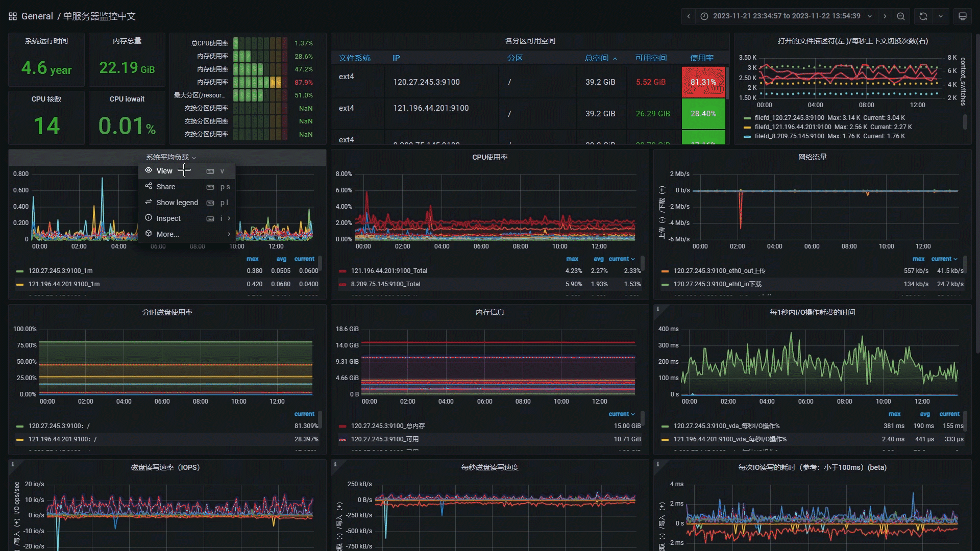Click color swatch of filefd_120.27.245.3:9100
The image size is (980, 551).
[x=747, y=118]
